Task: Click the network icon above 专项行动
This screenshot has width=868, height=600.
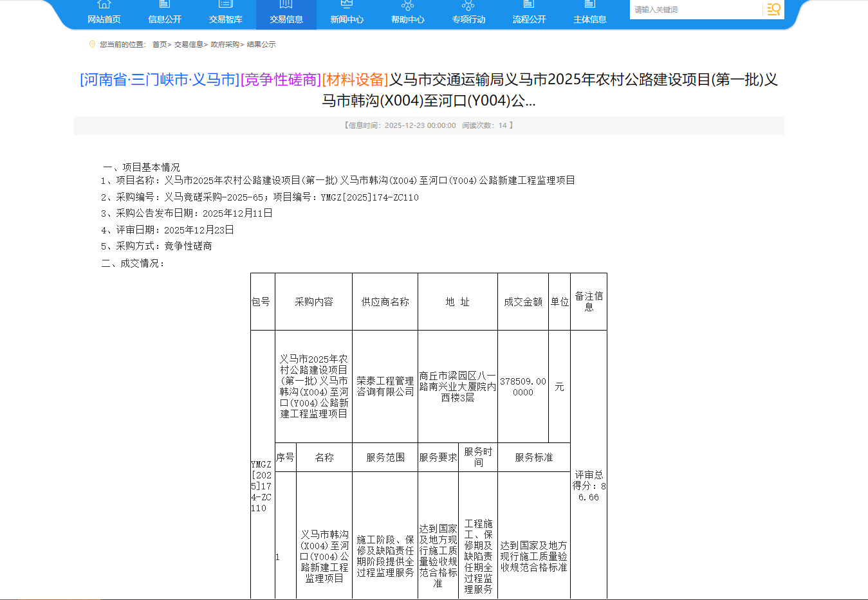Action: [468, 5]
